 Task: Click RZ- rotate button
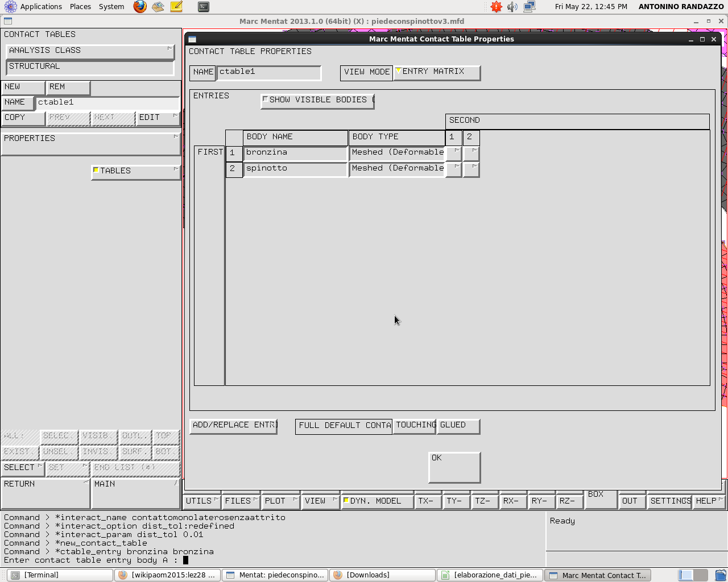click(569, 501)
